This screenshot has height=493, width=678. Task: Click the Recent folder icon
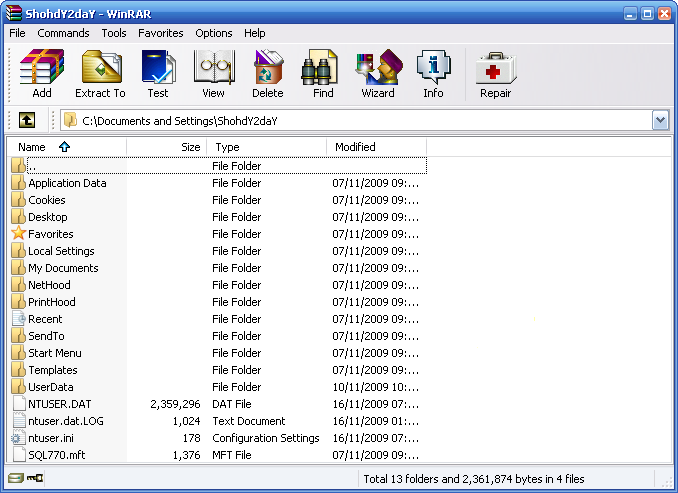pyautogui.click(x=19, y=318)
